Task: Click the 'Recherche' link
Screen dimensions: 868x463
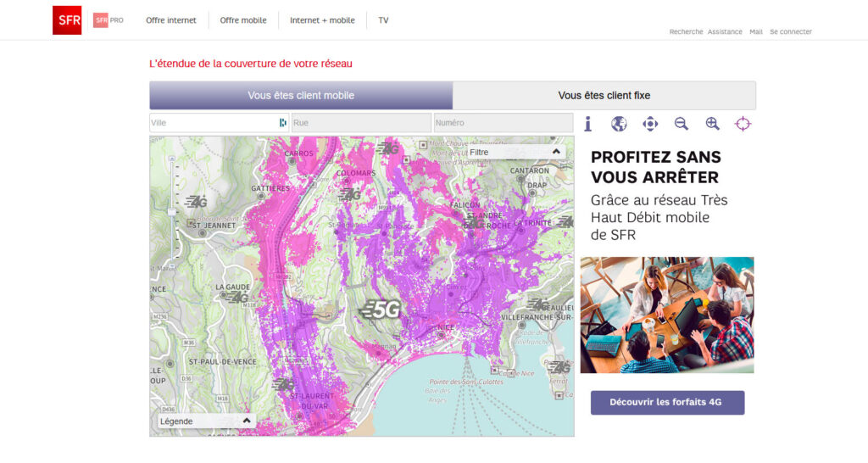Action: [x=686, y=32]
